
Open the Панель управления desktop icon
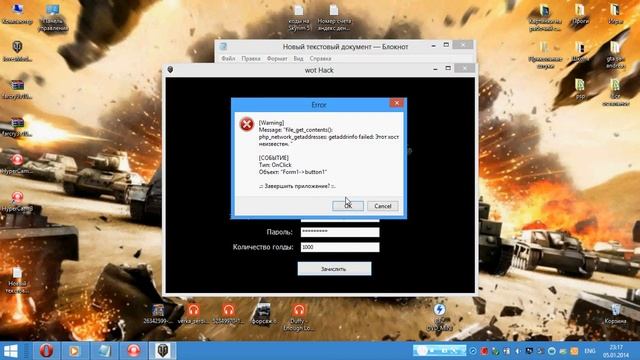[x=53, y=17]
